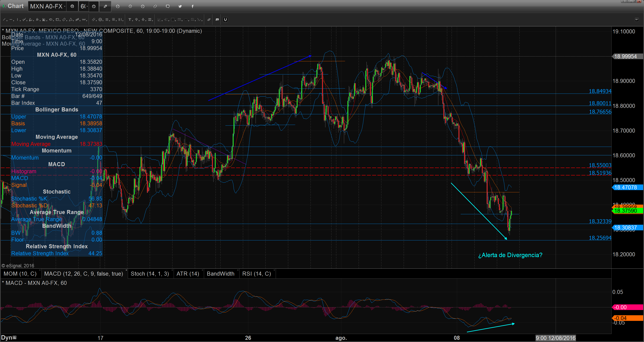Viewport: 644px width, 342px height.
Task: Select the ellipse drawing tool
Action: [x=51, y=20]
